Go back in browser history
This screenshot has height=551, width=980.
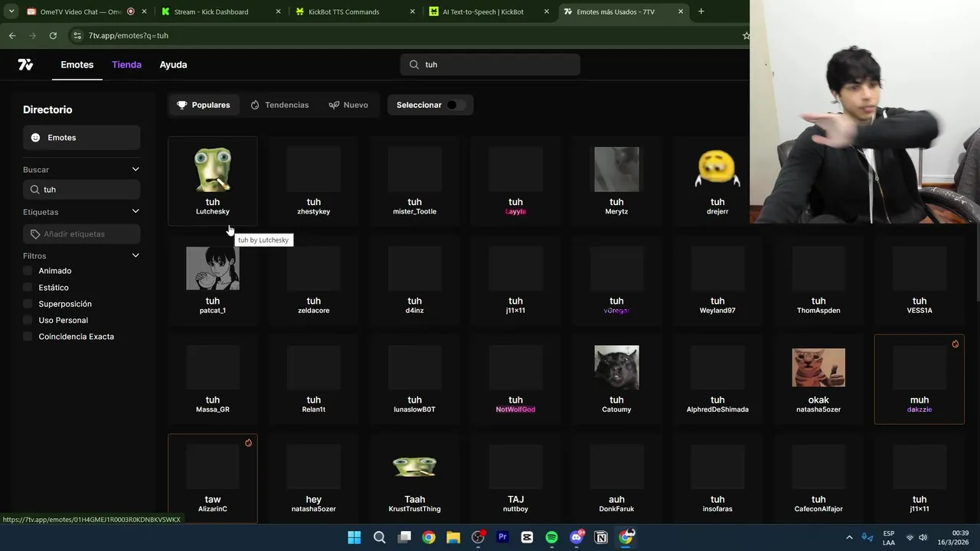click(12, 35)
